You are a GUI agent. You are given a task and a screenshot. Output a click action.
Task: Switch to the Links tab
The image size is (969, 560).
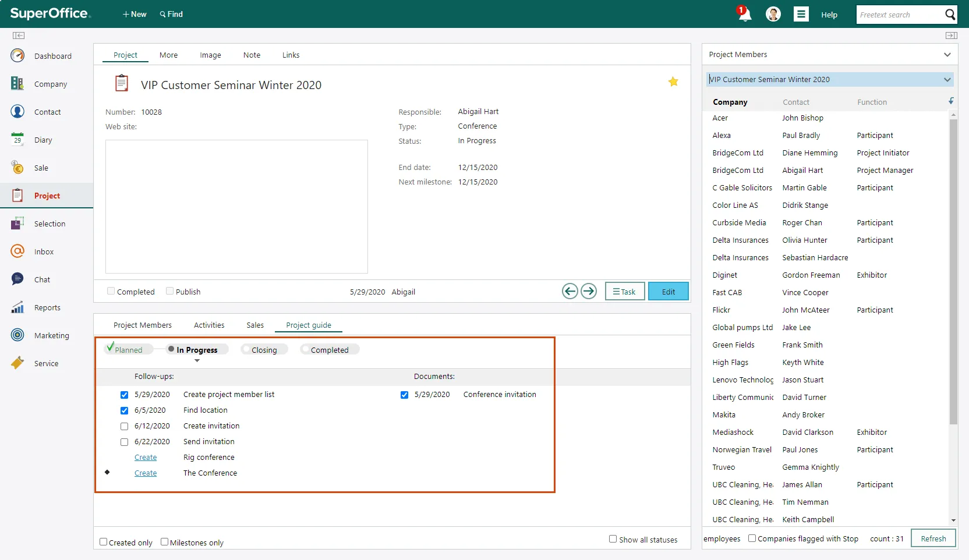coord(291,55)
